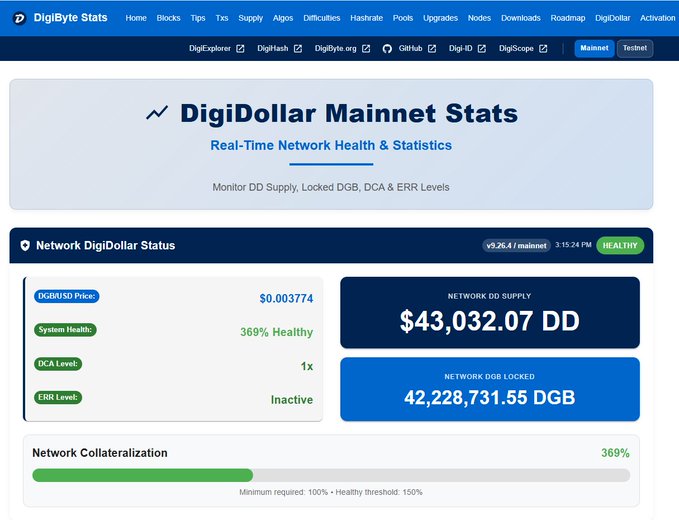
Task: Go to Difficulties page
Action: [322, 18]
